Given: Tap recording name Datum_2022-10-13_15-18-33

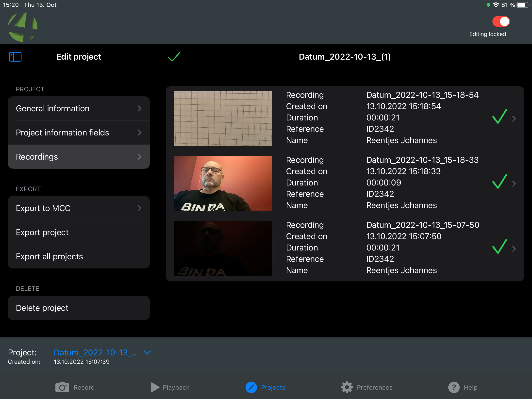Looking at the screenshot, I should point(422,160).
